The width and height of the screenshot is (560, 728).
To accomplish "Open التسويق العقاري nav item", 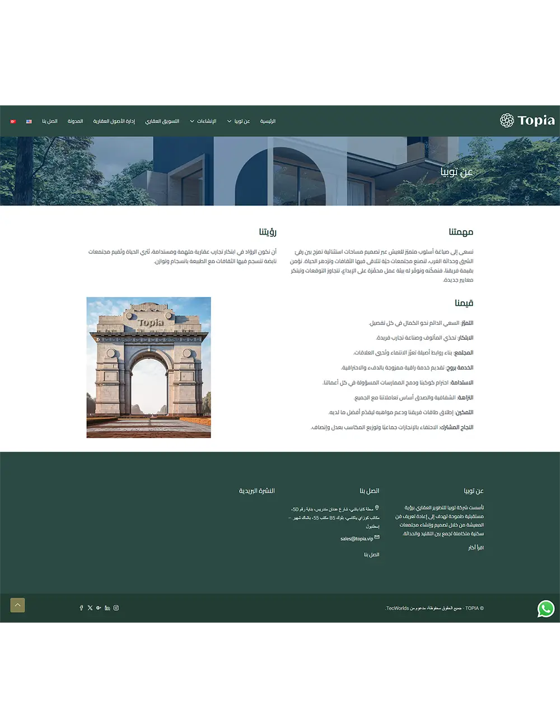I will (162, 122).
